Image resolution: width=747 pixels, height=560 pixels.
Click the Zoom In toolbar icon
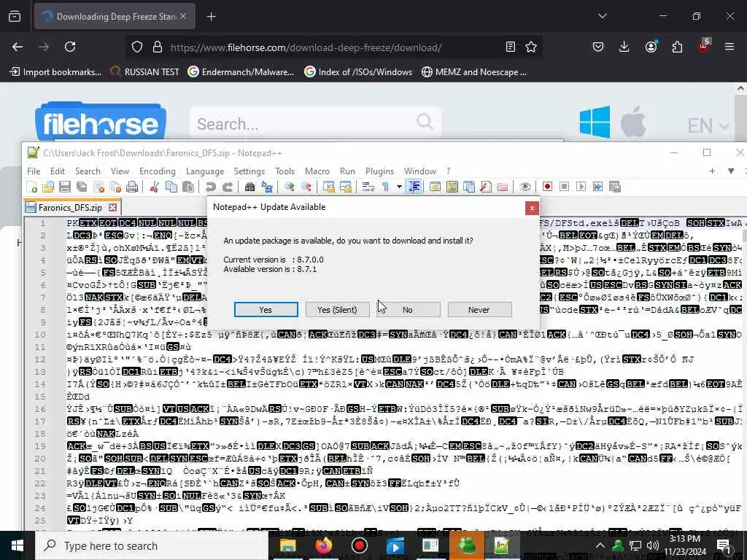point(289,187)
